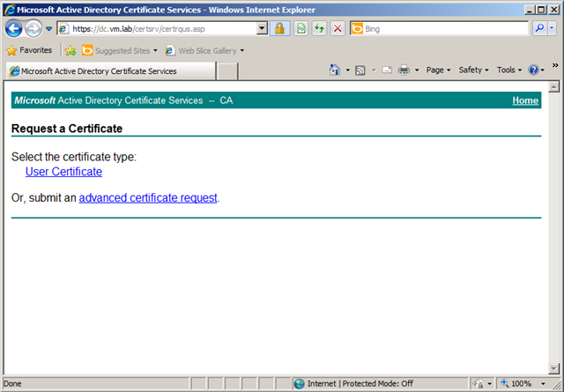
Task: Expand the address bar history dropdown
Action: (x=262, y=29)
